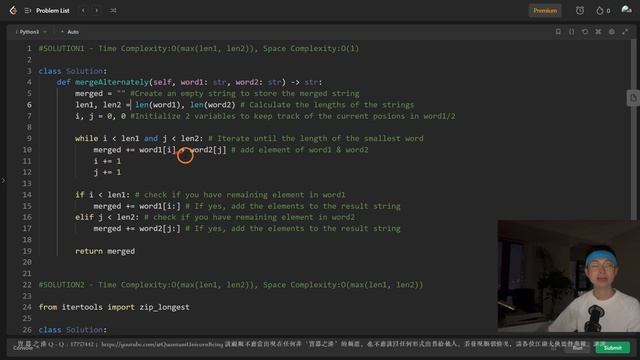Format code with the braces icon
The height and width of the screenshot is (360, 640).
click(571, 31)
